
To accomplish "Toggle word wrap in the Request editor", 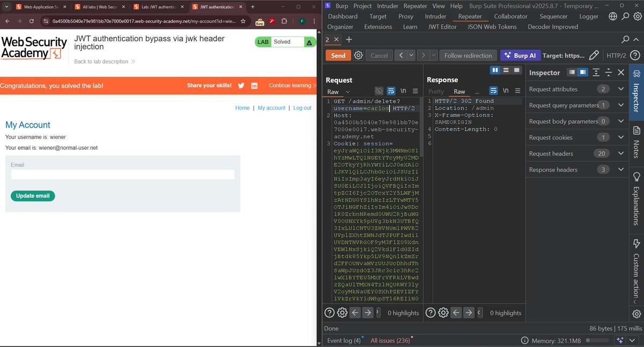I will point(391,91).
